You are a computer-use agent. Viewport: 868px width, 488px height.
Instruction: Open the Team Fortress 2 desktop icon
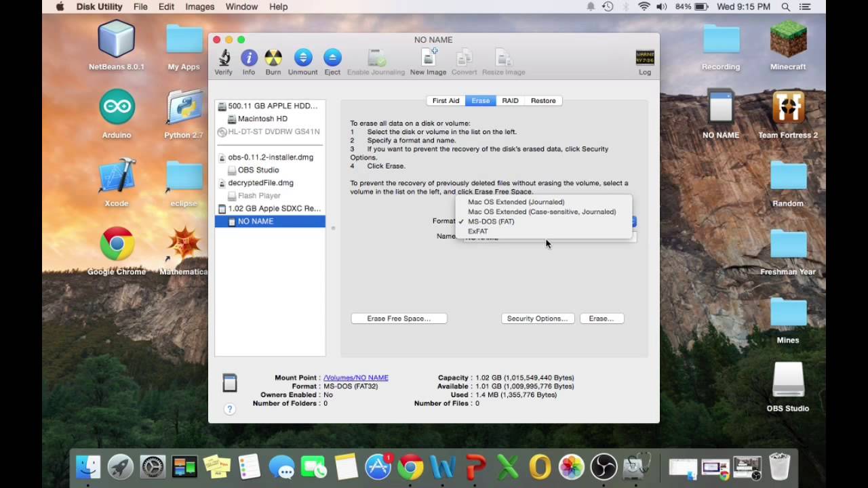coord(788,108)
